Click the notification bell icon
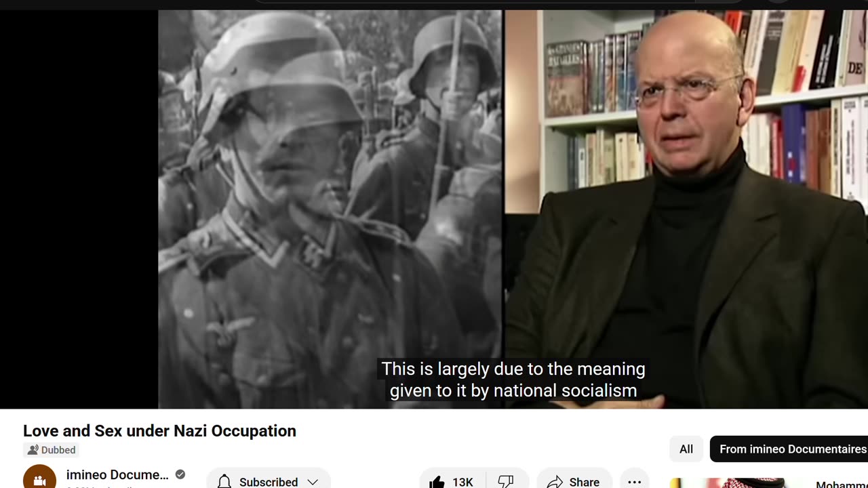Image resolution: width=868 pixels, height=488 pixels. (224, 482)
